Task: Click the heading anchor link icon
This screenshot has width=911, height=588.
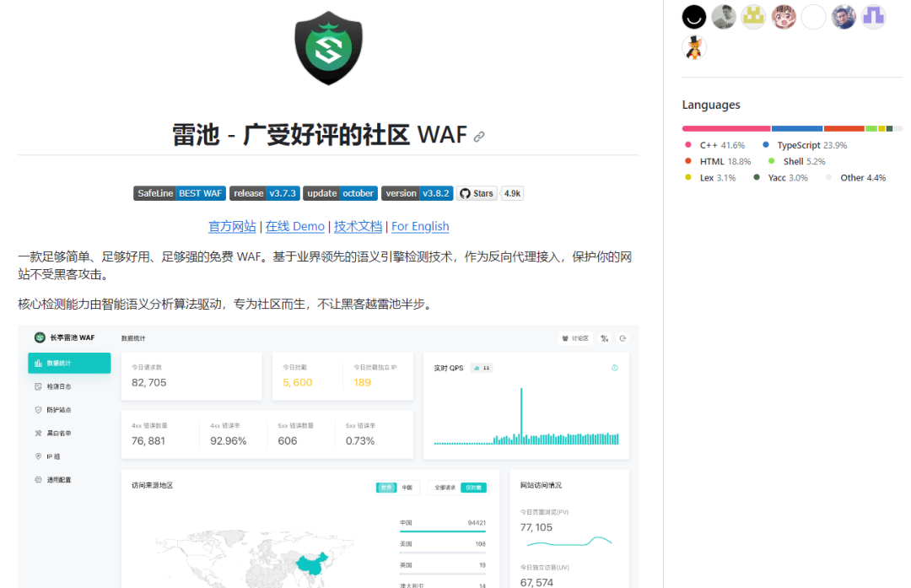Action: 479,137
